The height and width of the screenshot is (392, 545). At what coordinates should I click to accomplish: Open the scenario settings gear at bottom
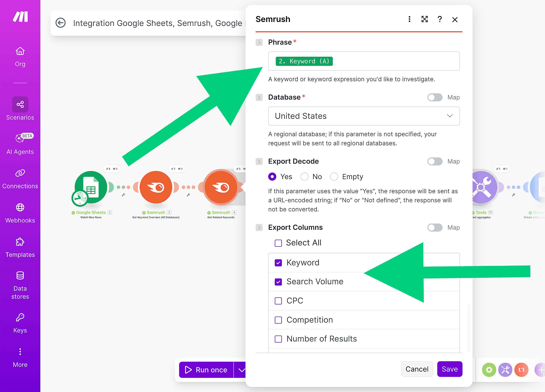(x=489, y=370)
